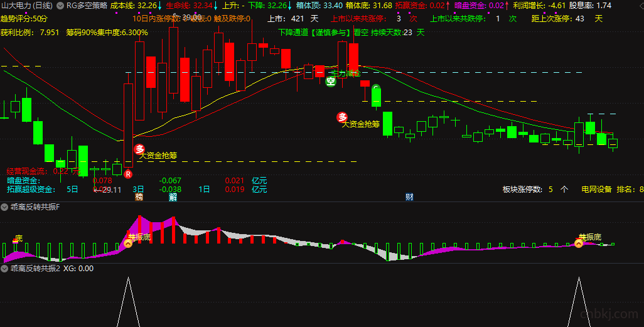The height and width of the screenshot is (327, 644).
Task: Click the right white XG signal spike
Action: click(x=579, y=301)
